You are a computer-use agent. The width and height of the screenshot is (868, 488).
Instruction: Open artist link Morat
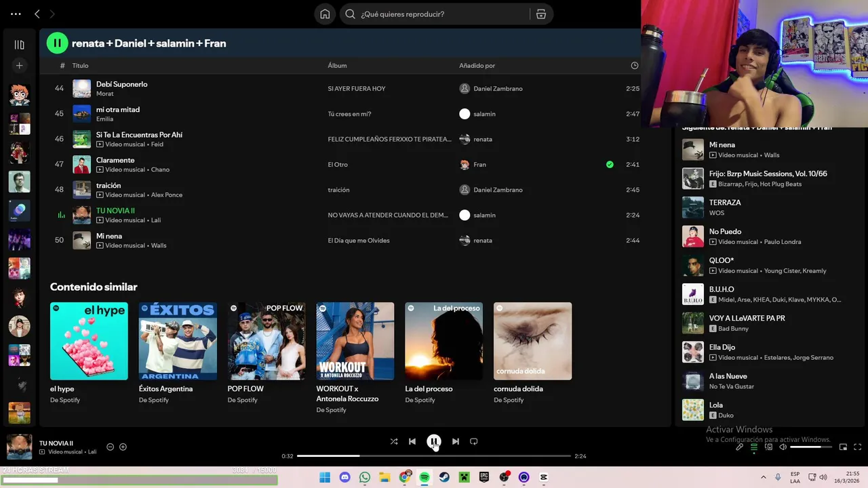click(104, 94)
